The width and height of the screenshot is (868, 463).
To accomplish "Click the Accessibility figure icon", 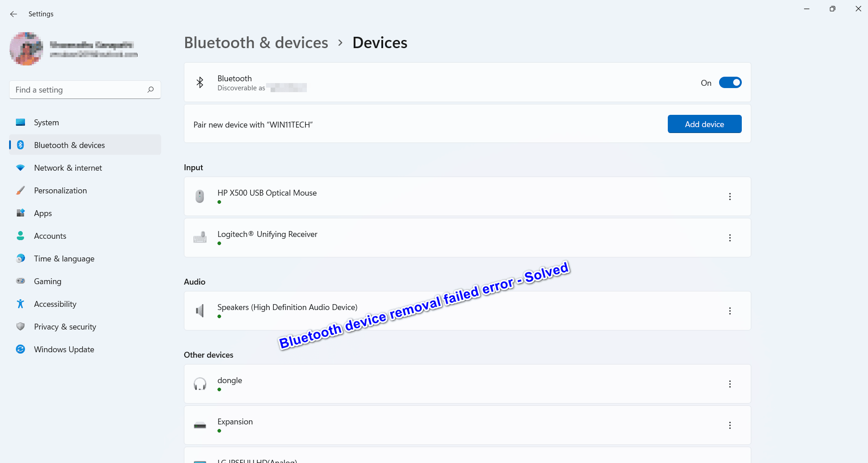I will (20, 304).
